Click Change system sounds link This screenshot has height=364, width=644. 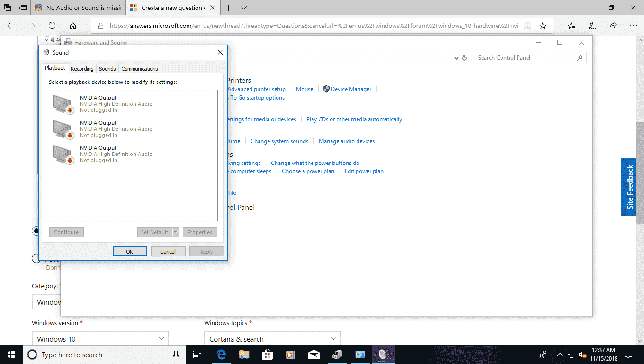pyautogui.click(x=279, y=141)
